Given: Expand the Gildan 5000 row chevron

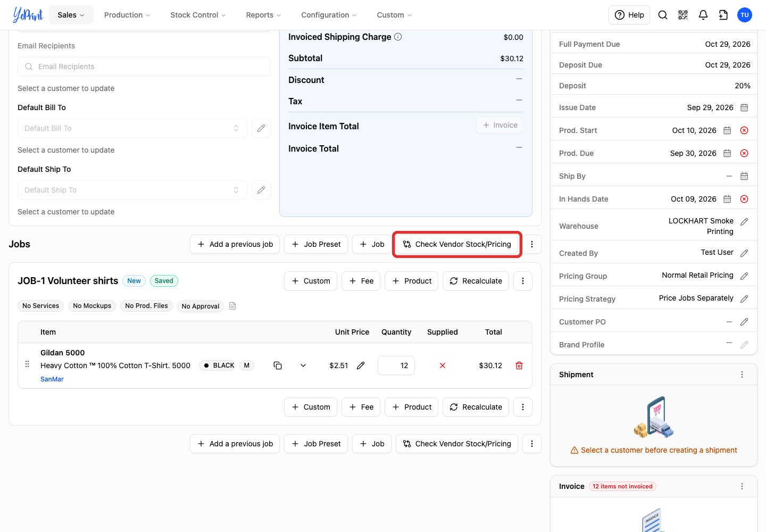Looking at the screenshot, I should (x=303, y=365).
